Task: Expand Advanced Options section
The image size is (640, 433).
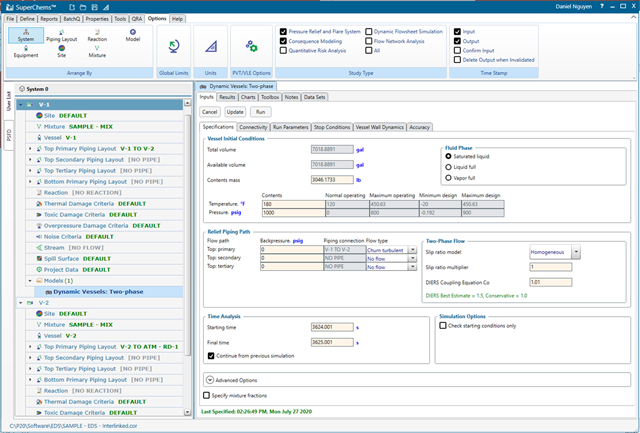Action: [x=210, y=380]
